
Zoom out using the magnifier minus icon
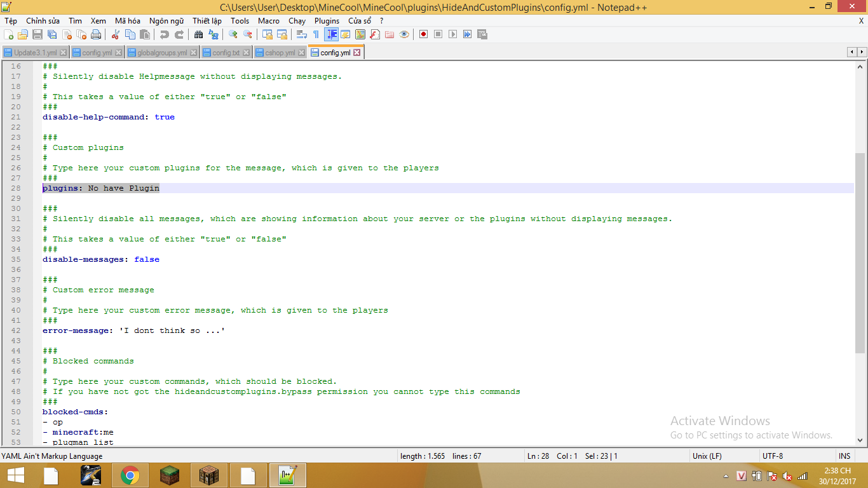point(248,34)
